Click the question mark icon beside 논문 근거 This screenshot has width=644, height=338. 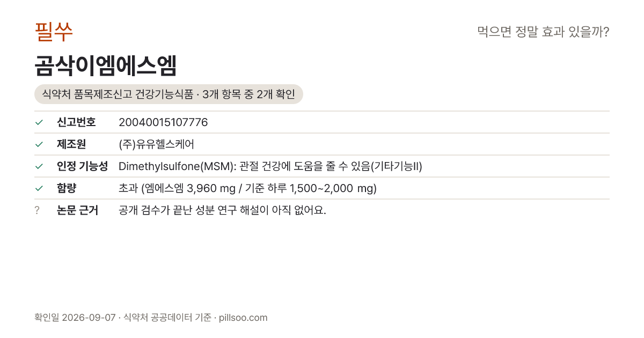point(37,210)
